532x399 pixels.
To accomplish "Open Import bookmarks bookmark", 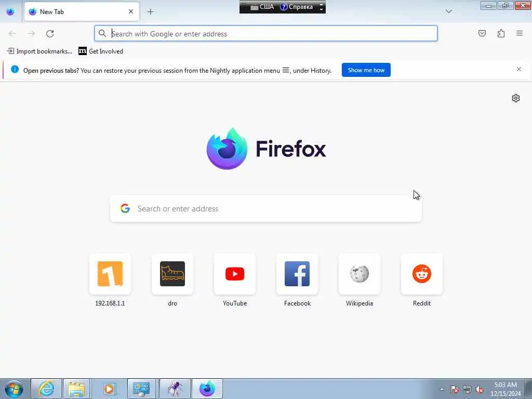I will click(39, 51).
